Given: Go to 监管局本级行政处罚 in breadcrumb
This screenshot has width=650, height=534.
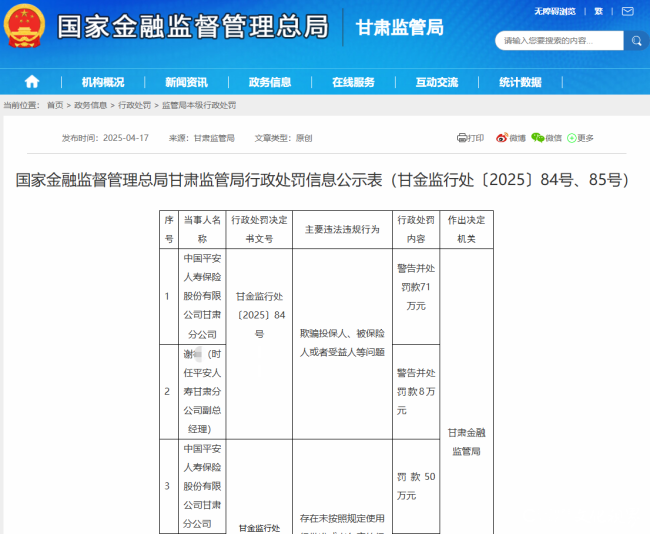Looking at the screenshot, I should [199, 105].
